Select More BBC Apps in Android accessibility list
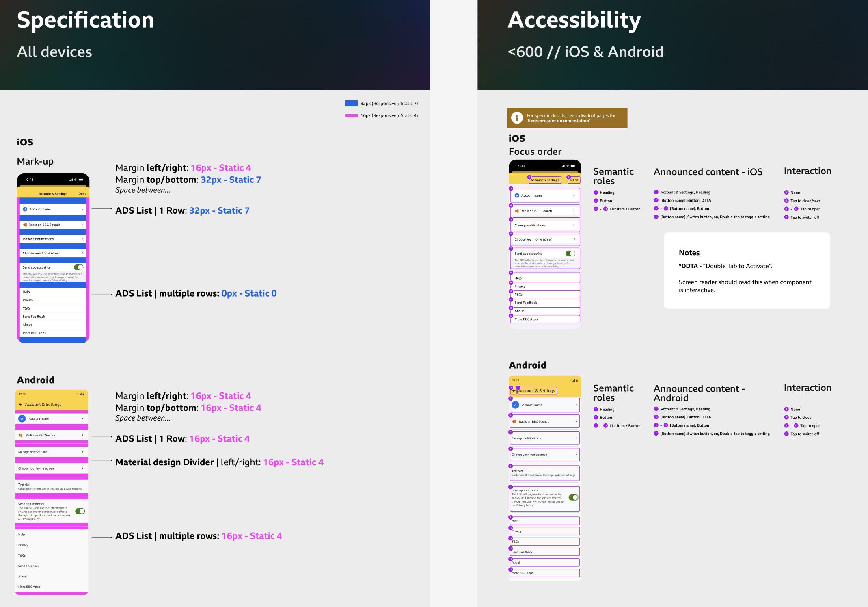Image resolution: width=868 pixels, height=607 pixels. point(545,573)
